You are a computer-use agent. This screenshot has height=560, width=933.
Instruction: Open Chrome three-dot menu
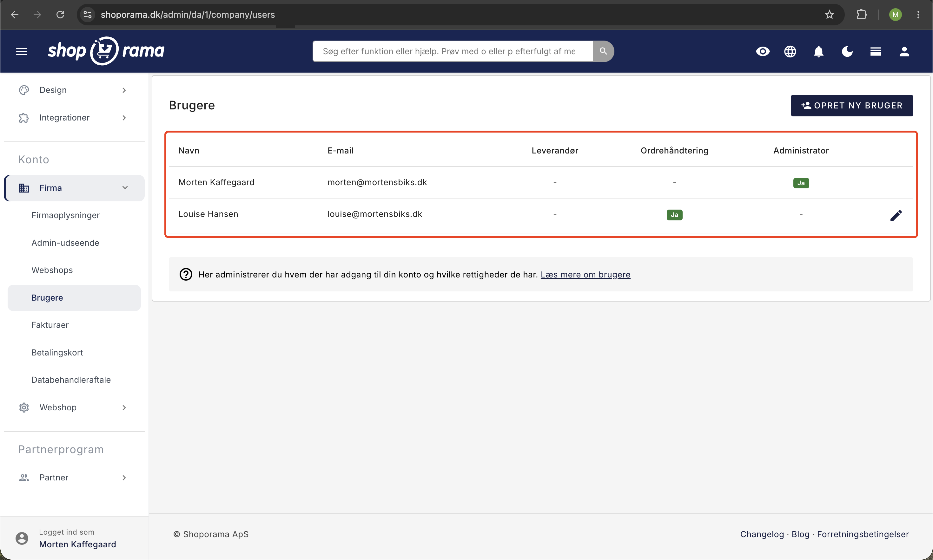(918, 14)
